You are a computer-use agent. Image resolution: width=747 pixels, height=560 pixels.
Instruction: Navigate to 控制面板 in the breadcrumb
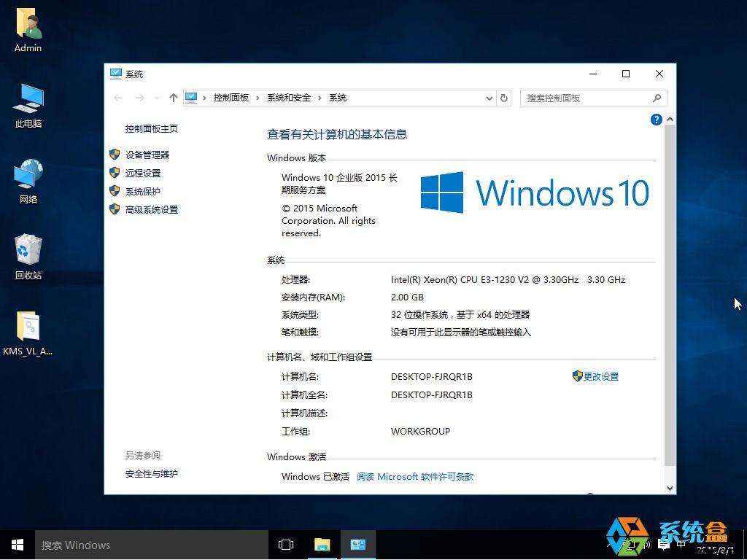click(233, 97)
